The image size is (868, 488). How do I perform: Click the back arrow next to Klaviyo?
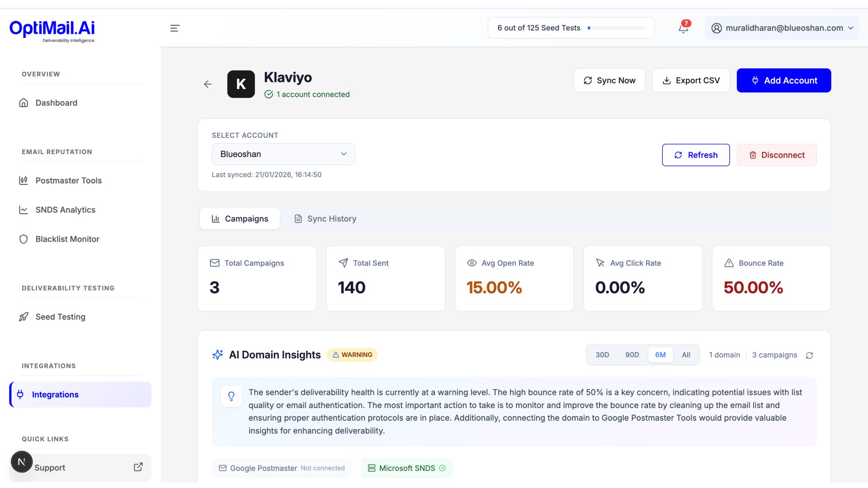[208, 84]
